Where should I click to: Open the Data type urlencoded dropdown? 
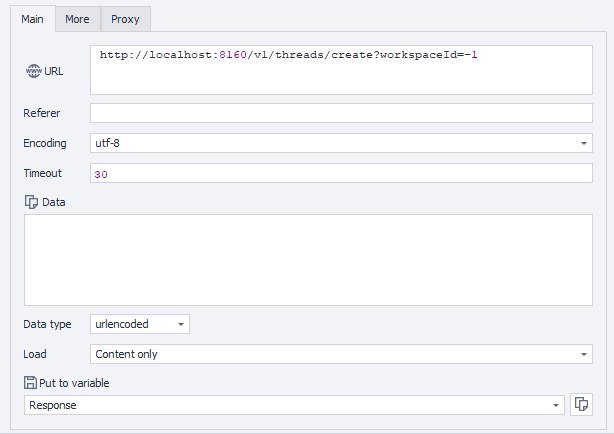point(139,324)
